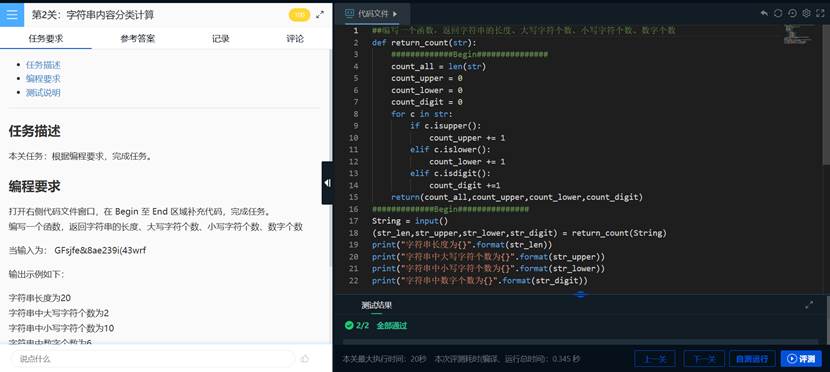830x372 pixels.
Task: Click the thumbs-up icon beside the comment box
Action: tap(305, 358)
